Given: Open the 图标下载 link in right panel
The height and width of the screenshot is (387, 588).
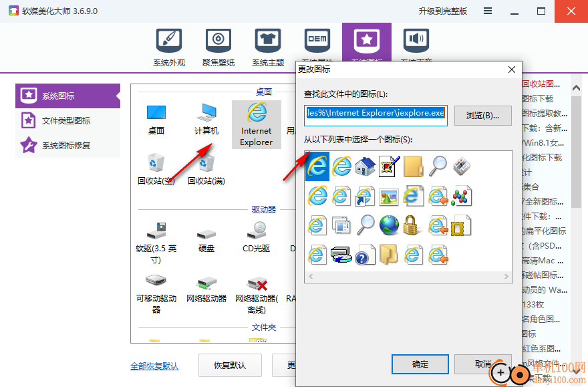Looking at the screenshot, I should pyautogui.click(x=538, y=99).
